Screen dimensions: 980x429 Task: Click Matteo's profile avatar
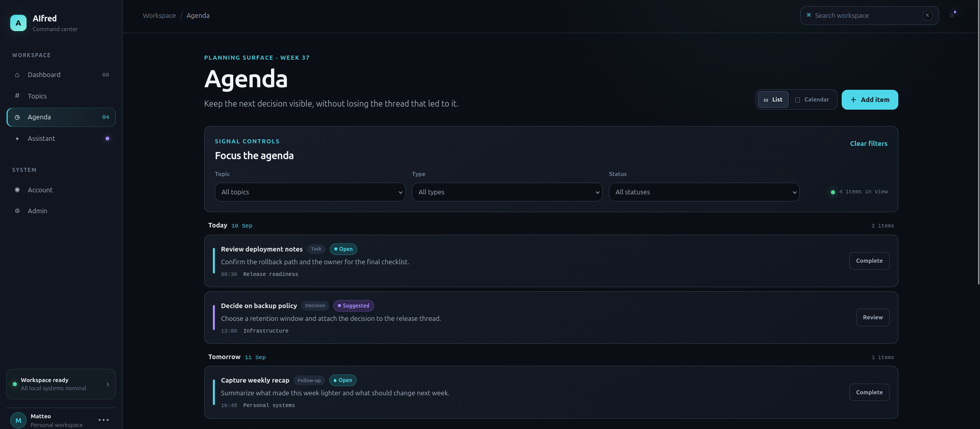pos(18,420)
